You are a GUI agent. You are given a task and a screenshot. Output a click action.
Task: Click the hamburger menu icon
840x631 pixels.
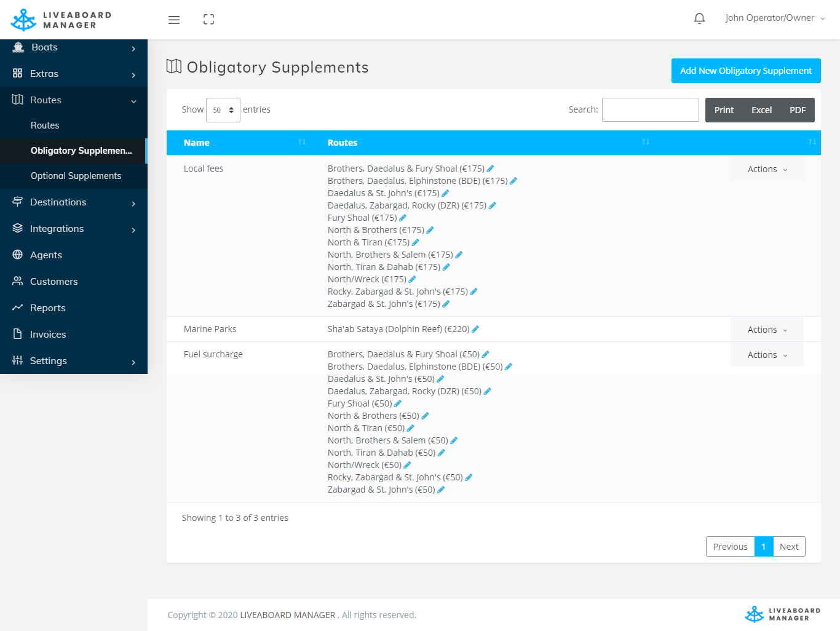point(174,20)
